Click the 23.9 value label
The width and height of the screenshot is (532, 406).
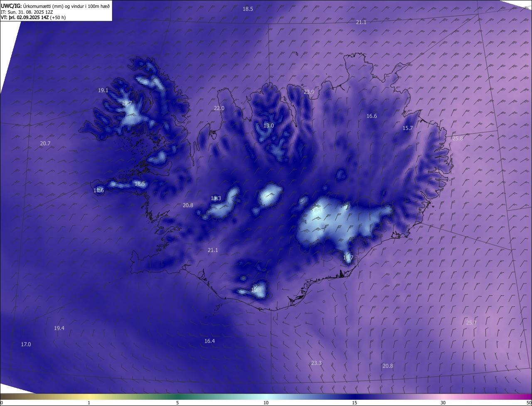[309, 92]
